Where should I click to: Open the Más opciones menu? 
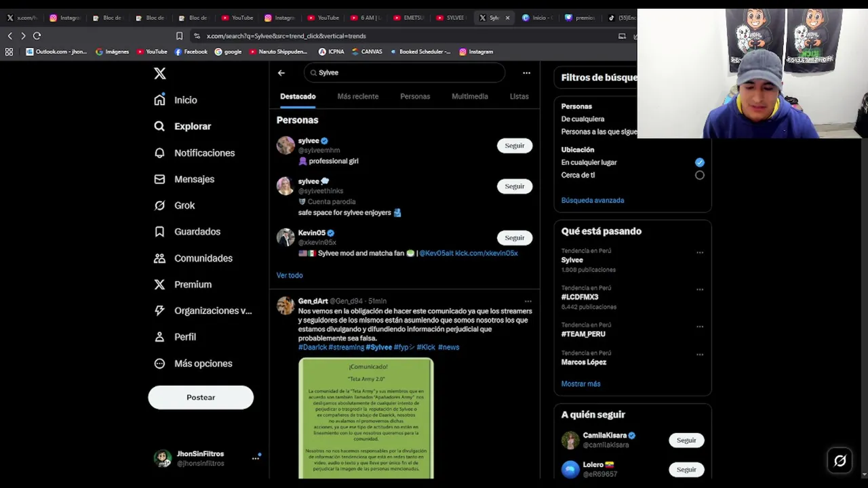tap(193, 363)
